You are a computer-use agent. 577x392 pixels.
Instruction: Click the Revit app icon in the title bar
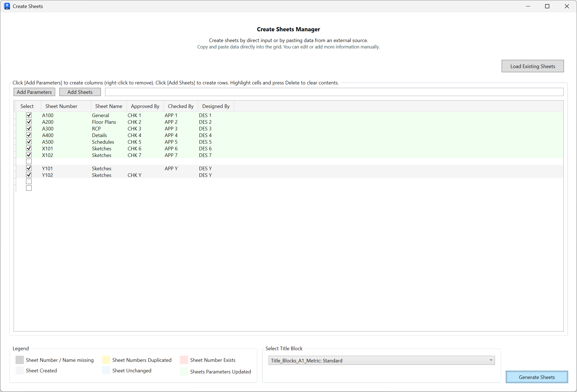tap(7, 6)
